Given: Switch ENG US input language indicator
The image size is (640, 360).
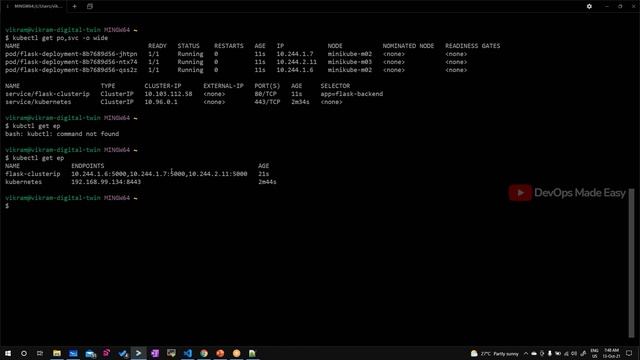Looking at the screenshot, I should coord(594,353).
